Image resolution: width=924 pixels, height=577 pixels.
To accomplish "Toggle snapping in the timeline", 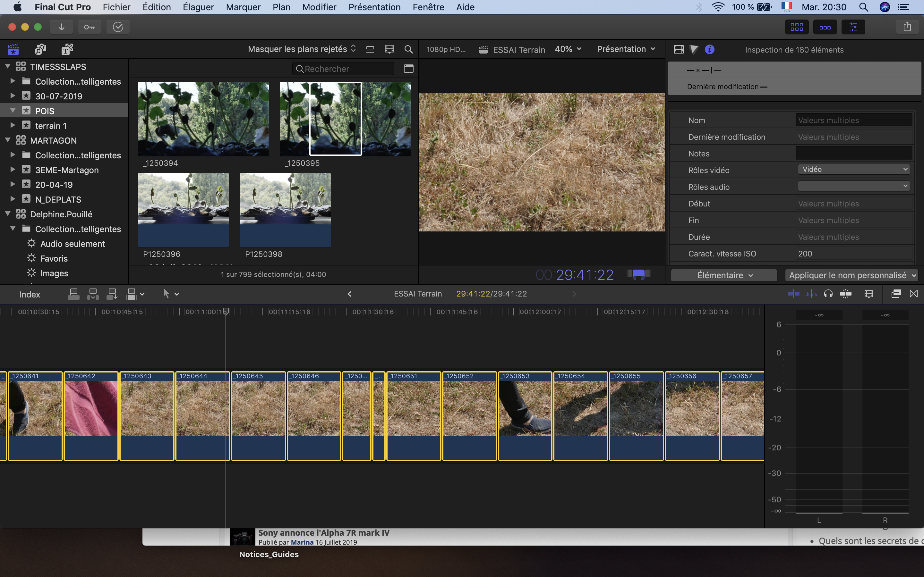I will [846, 294].
